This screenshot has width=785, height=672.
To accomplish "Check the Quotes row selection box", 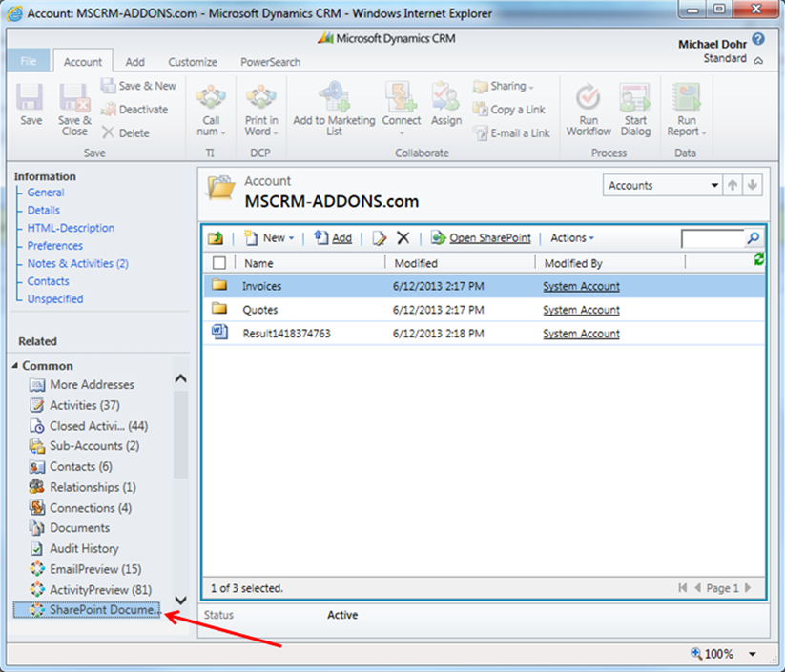I will 219,310.
